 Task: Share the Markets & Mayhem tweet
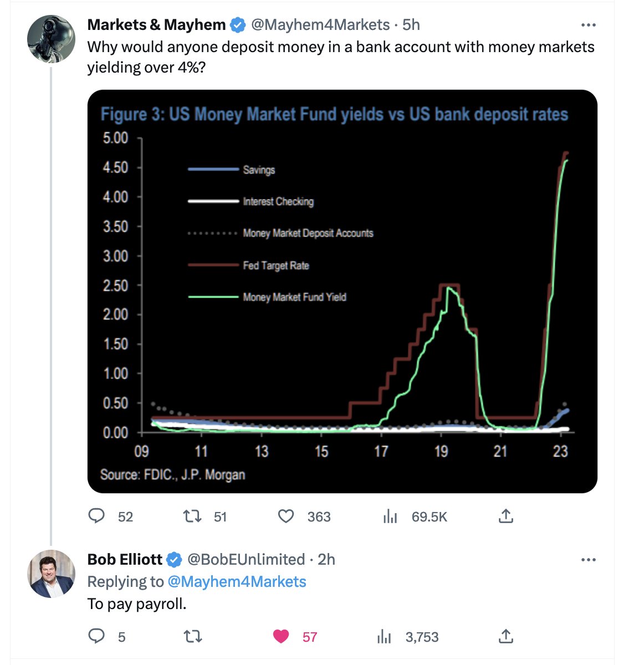coord(505,516)
